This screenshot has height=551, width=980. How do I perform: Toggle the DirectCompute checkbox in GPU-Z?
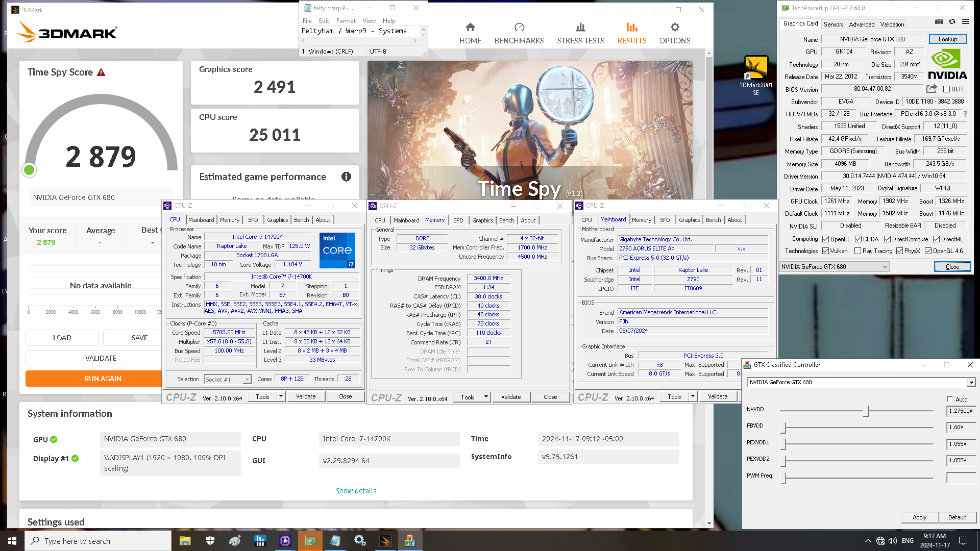(x=887, y=239)
